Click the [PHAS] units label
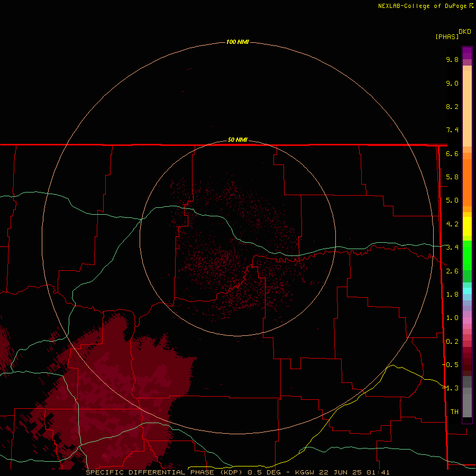This screenshot has width=476, height=476. [447, 37]
